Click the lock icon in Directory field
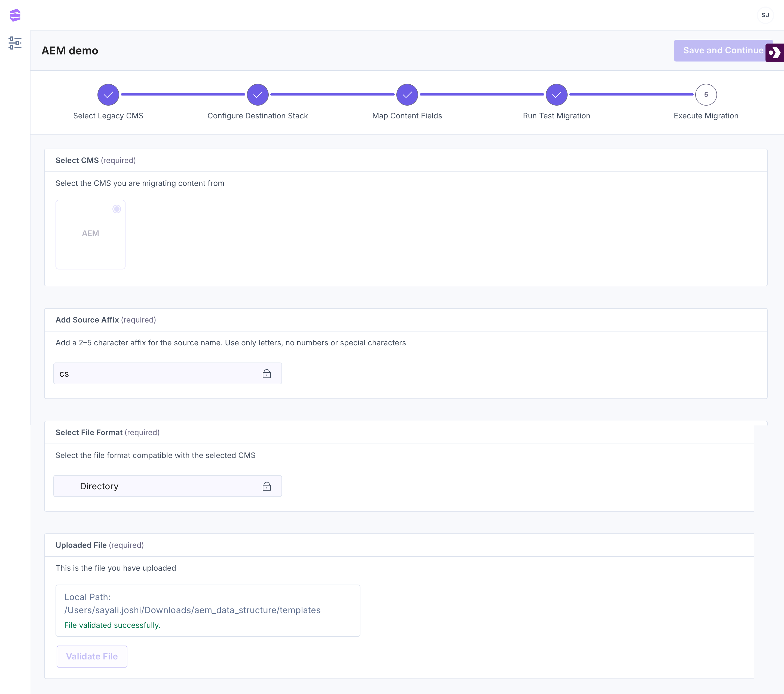The image size is (784, 694). pyautogui.click(x=267, y=486)
